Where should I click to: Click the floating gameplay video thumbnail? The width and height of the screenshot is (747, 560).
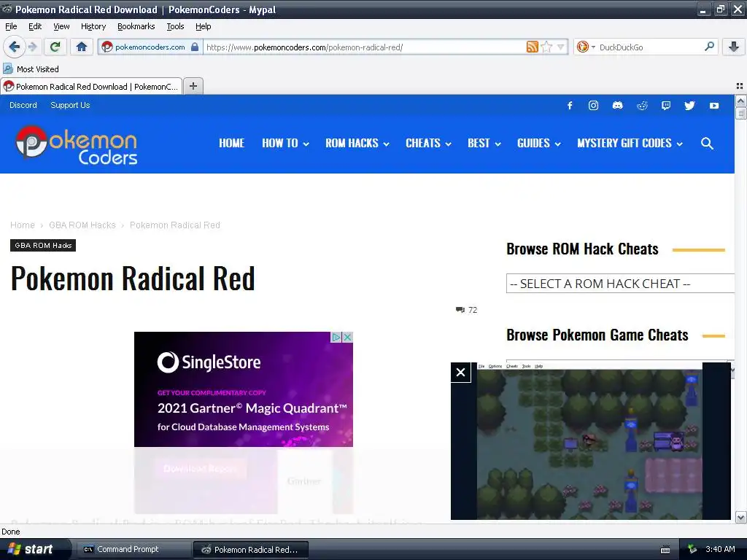[x=589, y=441]
